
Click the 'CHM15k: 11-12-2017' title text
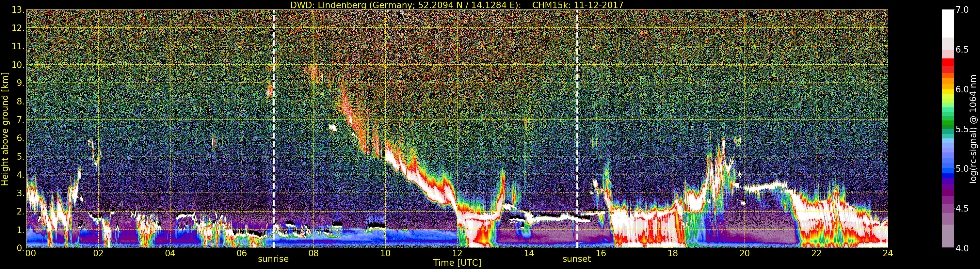pyautogui.click(x=578, y=5)
